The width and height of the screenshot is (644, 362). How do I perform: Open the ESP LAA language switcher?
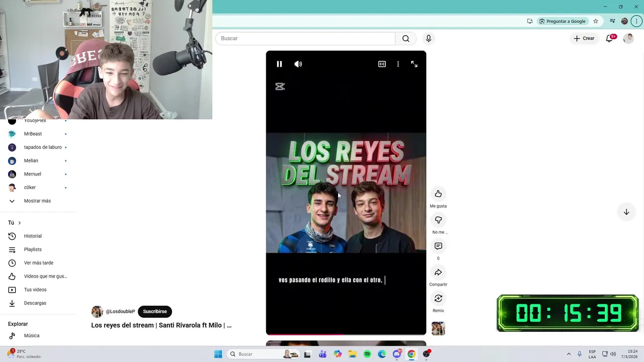click(x=592, y=354)
